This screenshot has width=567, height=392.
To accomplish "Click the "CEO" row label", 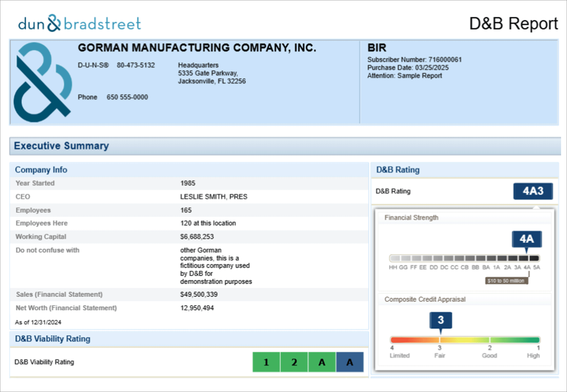I will [x=23, y=197].
